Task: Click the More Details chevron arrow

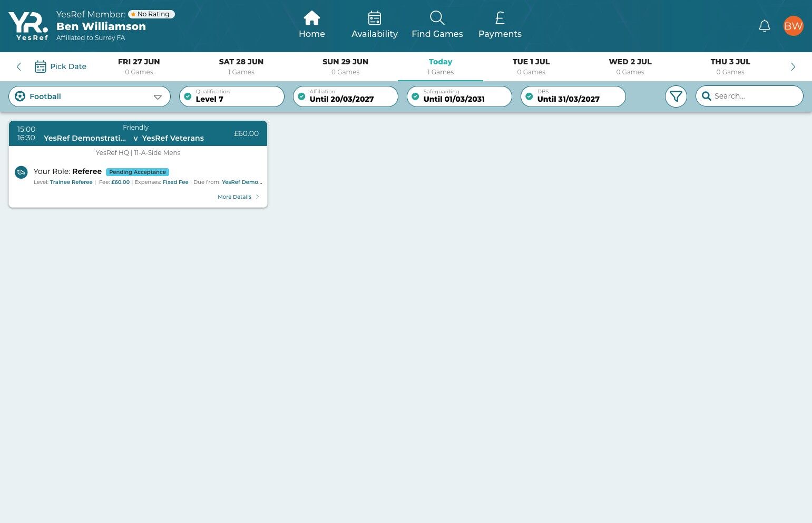Action: coord(257,197)
